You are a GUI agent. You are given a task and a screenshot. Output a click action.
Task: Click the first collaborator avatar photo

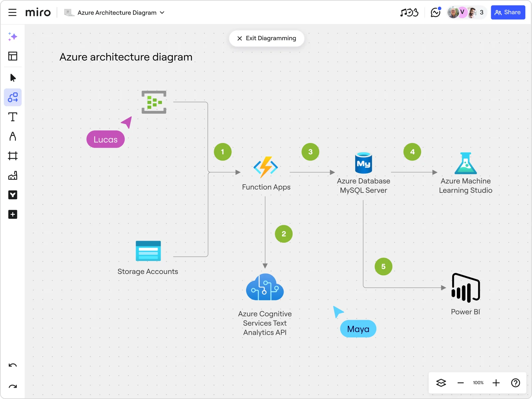coord(453,13)
